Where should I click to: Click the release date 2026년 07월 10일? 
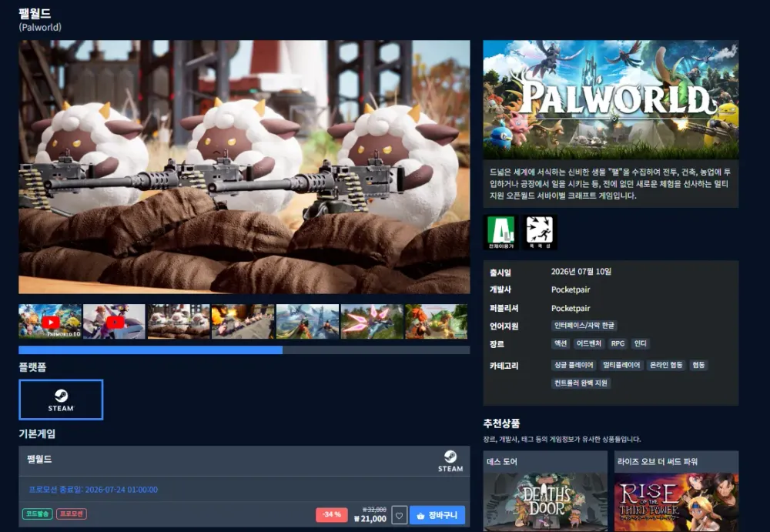click(x=581, y=271)
